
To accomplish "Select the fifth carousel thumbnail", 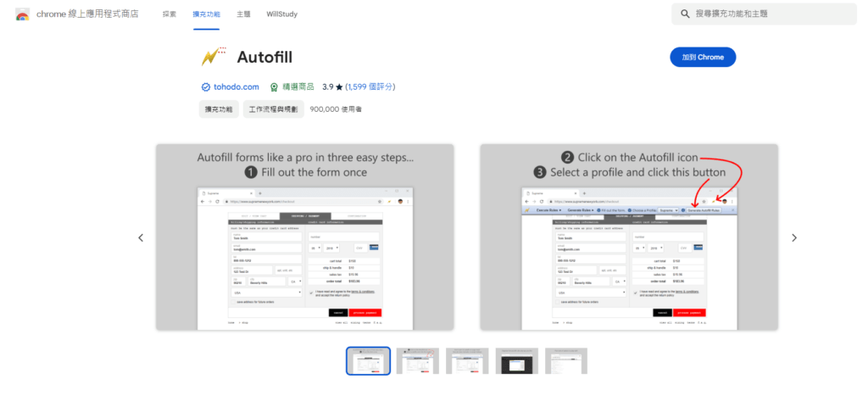I will [x=566, y=361].
